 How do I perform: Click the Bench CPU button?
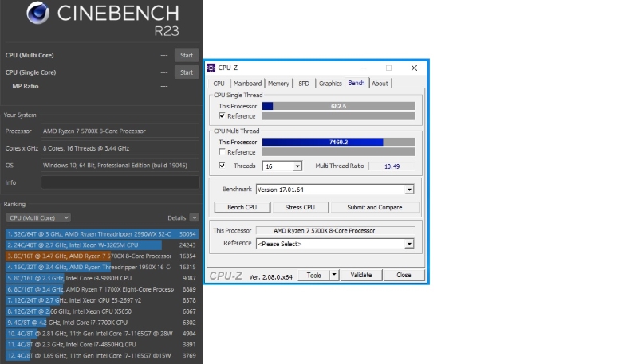(242, 207)
